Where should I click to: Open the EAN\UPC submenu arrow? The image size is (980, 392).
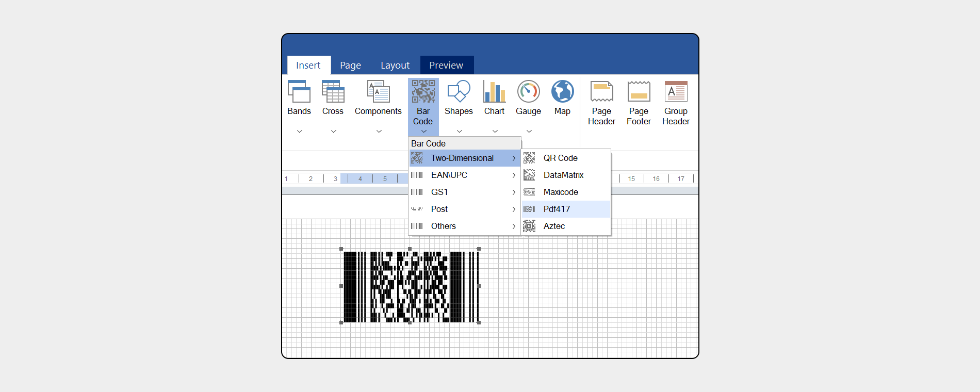click(514, 175)
